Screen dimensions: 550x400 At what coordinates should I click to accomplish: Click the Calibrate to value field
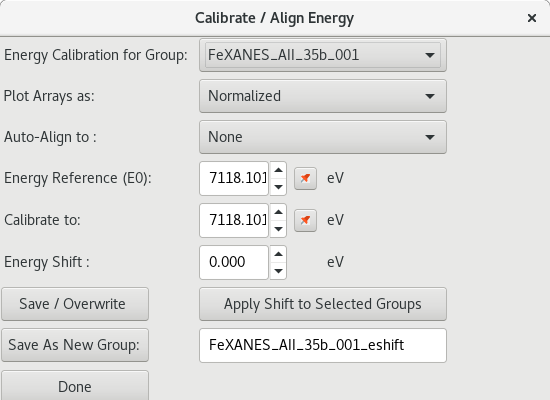click(234, 220)
